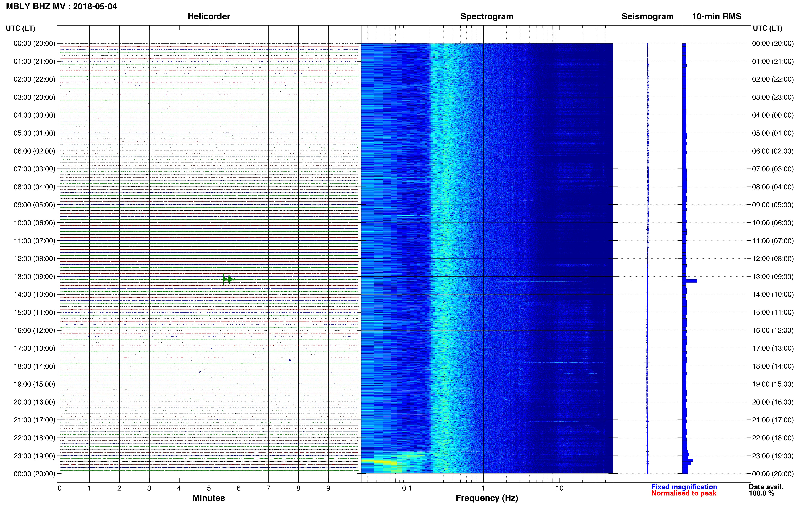
Task: Click the left axis label "04:00 (00:00)"
Action: pos(34,115)
